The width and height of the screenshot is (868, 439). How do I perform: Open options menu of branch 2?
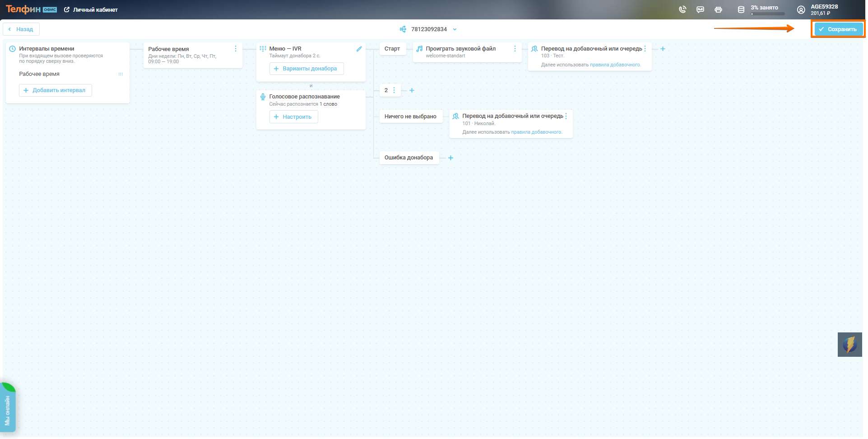click(394, 90)
